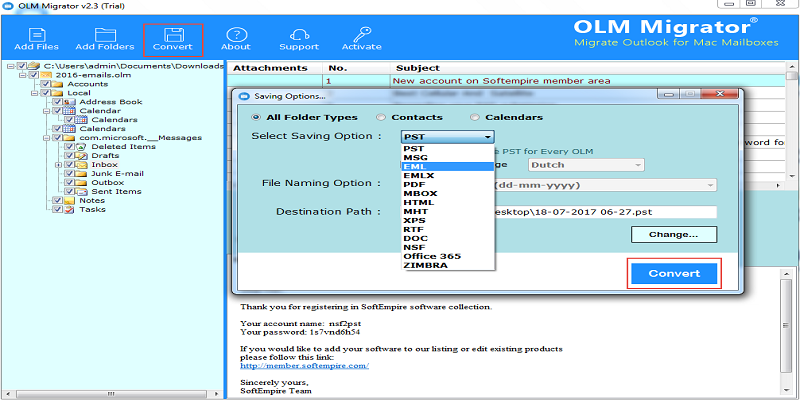Uncheck the Address Book checkbox

point(58,102)
